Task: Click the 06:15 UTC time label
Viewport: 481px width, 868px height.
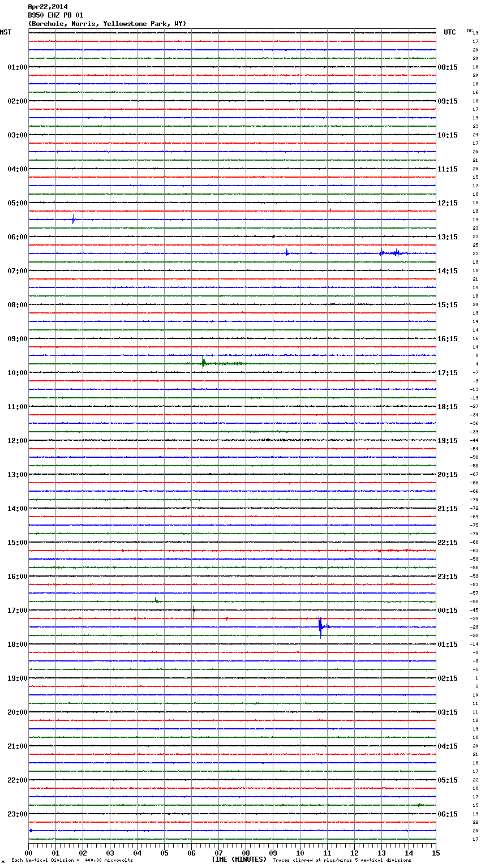Action: [448, 814]
